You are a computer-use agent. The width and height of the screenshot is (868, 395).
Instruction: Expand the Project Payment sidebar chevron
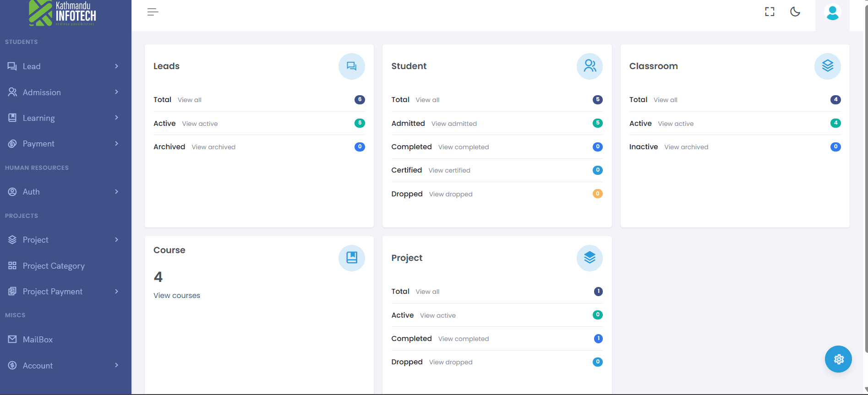tap(116, 292)
